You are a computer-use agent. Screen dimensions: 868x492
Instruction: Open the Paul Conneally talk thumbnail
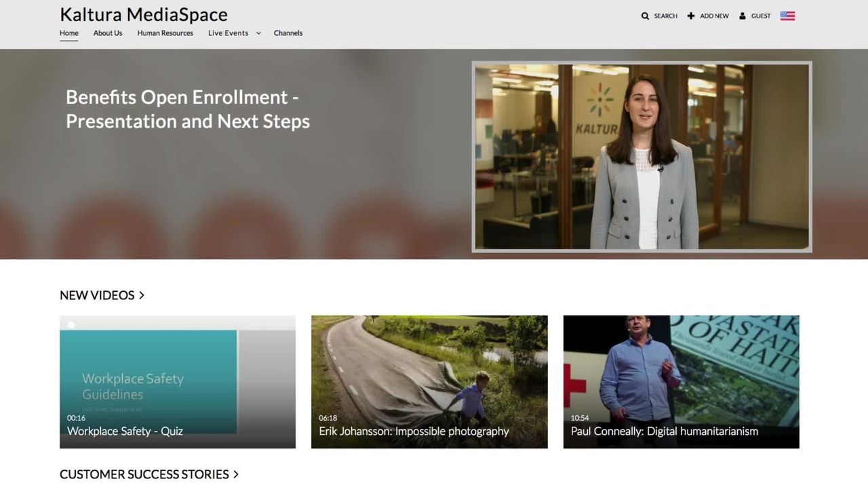click(x=682, y=381)
